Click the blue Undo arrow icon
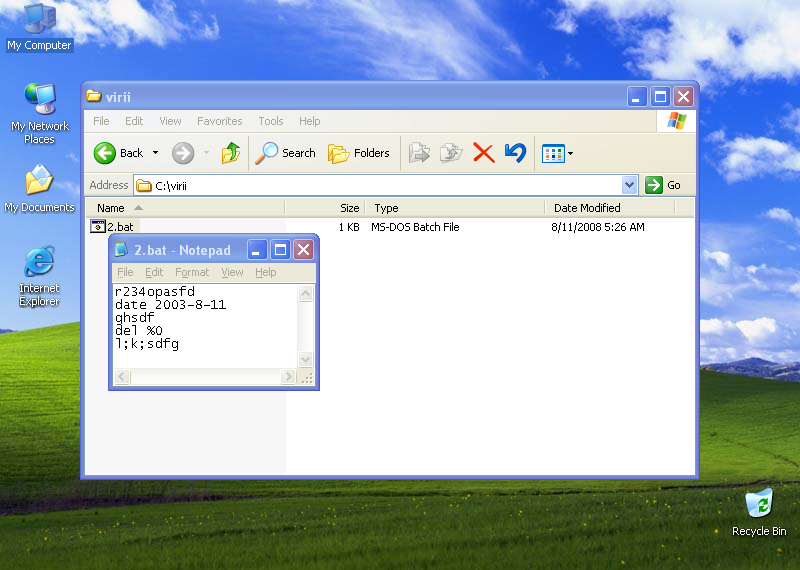The height and width of the screenshot is (570, 800). (x=515, y=153)
